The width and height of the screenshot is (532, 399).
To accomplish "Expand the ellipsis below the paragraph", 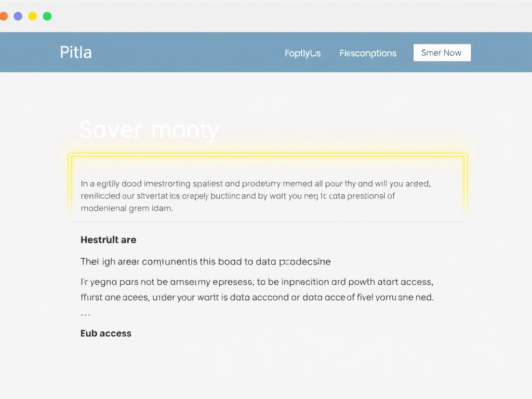I will coord(85,315).
